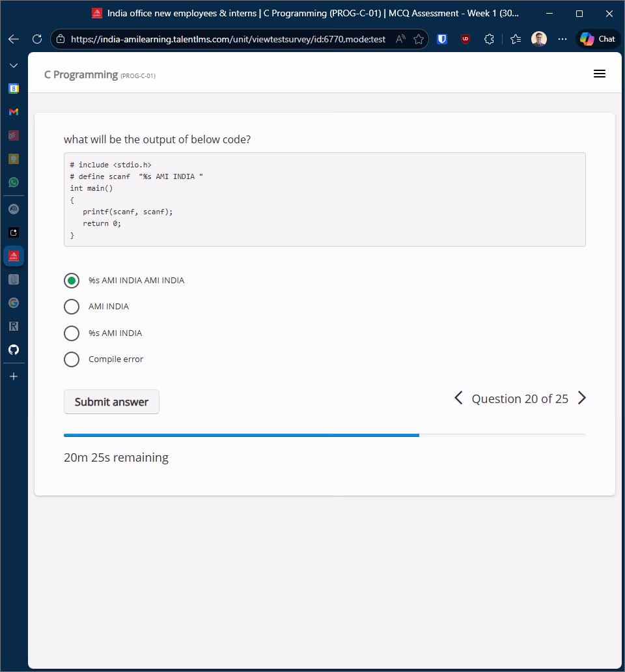Open the course hamburger menu
Viewport: 625px width, 672px height.
[x=600, y=74]
